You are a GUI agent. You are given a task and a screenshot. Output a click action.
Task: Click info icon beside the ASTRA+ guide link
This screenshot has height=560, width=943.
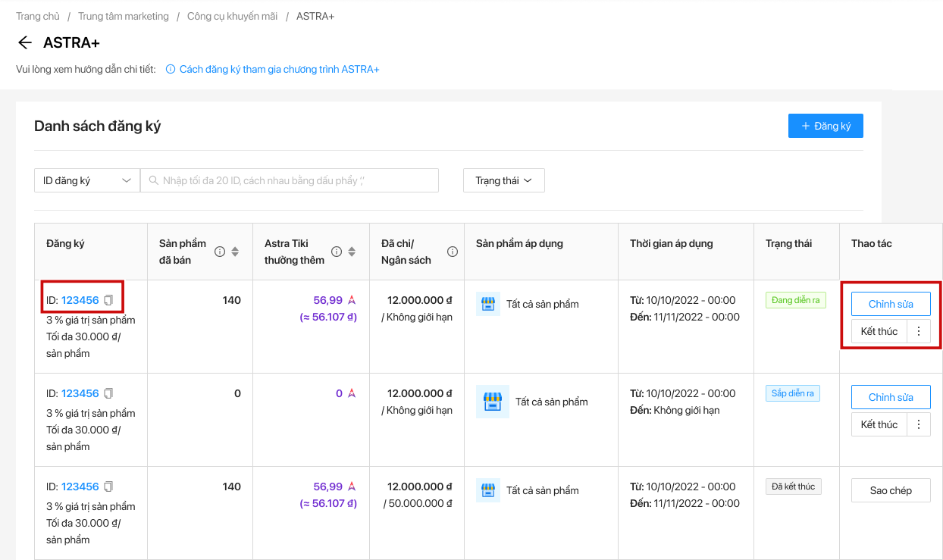point(171,69)
